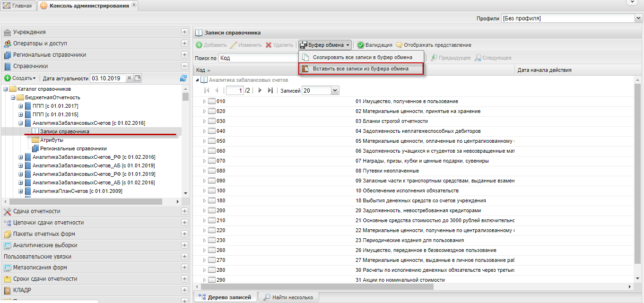Select Записи справочника tree node
The height and width of the screenshot is (303, 644).
[x=64, y=131]
